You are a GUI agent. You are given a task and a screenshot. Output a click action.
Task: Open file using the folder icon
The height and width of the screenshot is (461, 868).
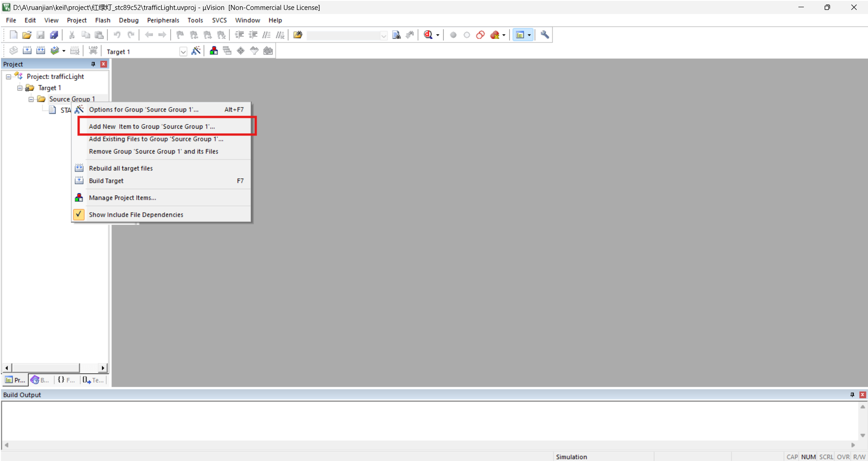27,35
